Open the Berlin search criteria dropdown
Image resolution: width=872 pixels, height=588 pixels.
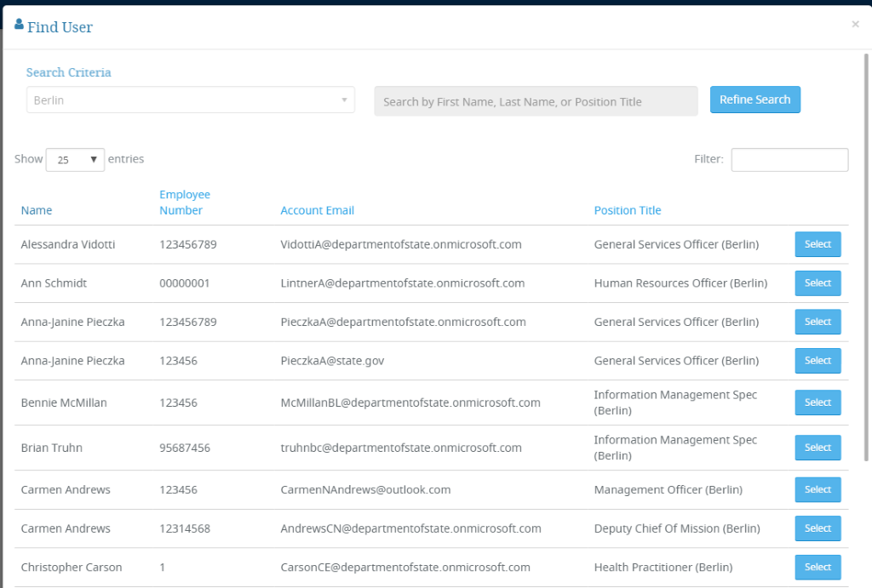pyautogui.click(x=190, y=100)
